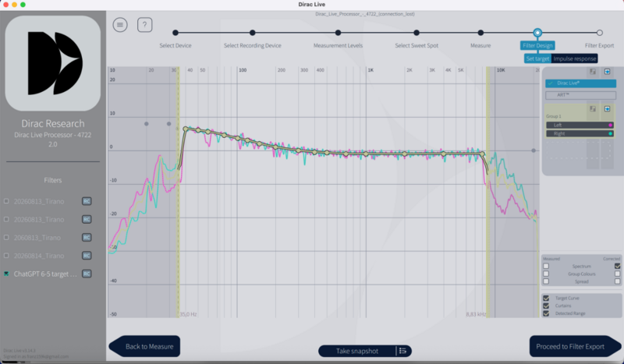The image size is (624, 364).
Task: Open the hamburger menu icon
Action: coord(120,25)
